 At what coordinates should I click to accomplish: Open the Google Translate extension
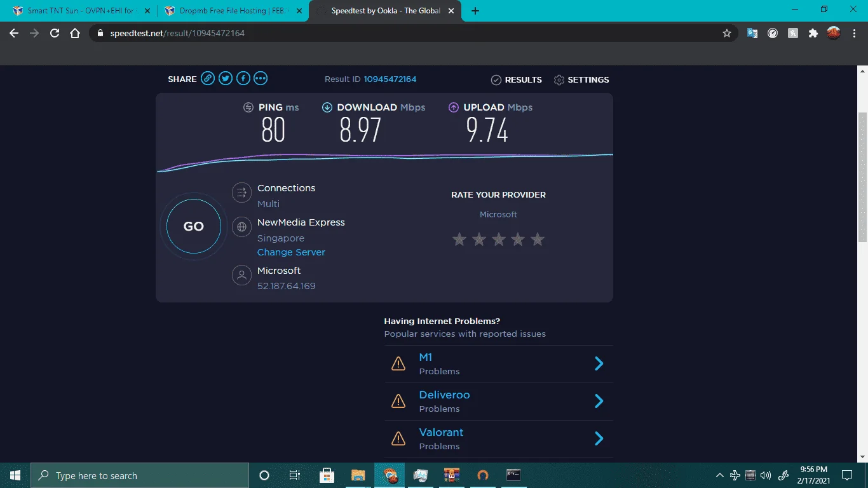coord(752,34)
